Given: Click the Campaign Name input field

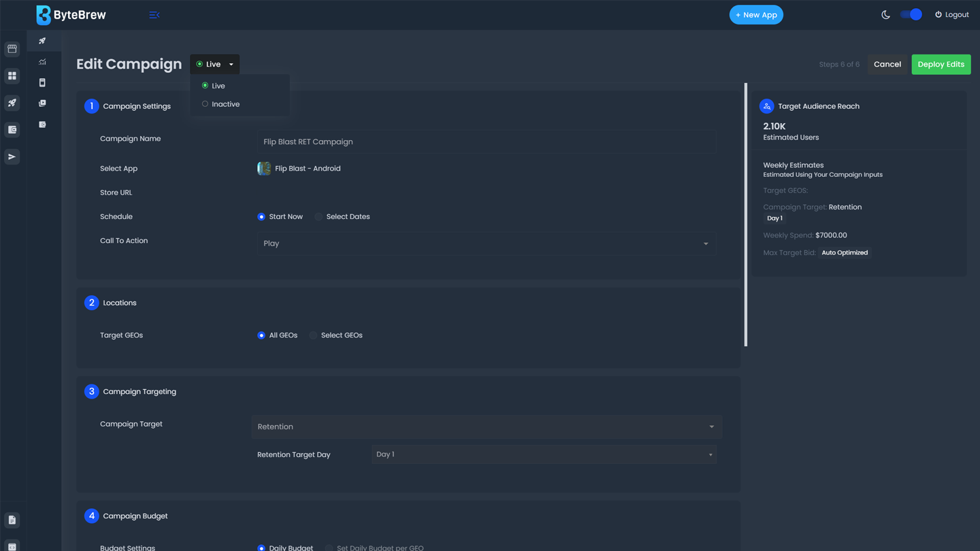Looking at the screenshot, I should coord(487,142).
